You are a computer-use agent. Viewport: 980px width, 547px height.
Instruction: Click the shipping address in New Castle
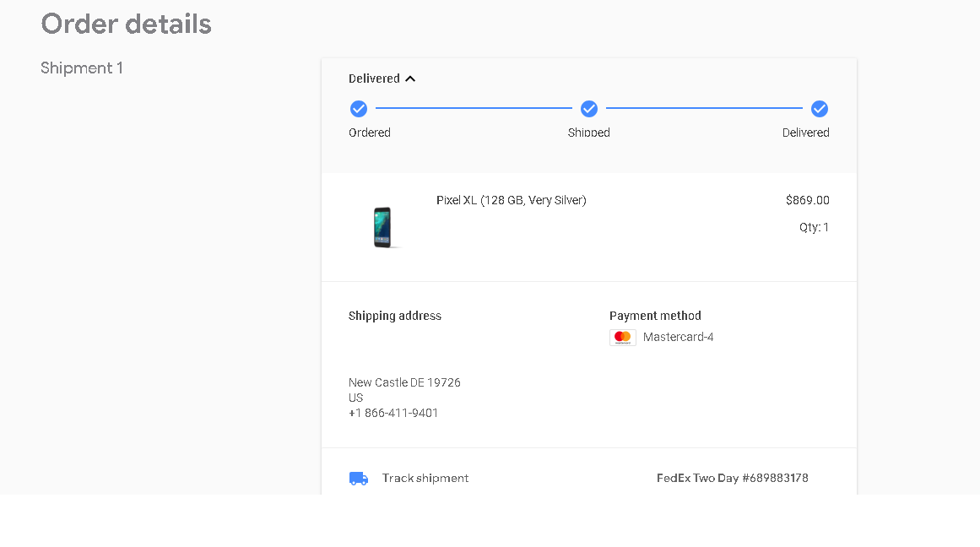(404, 382)
